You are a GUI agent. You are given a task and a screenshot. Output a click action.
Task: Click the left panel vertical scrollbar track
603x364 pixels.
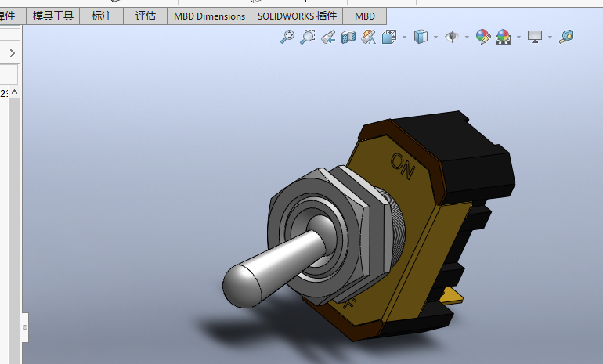coord(15,231)
